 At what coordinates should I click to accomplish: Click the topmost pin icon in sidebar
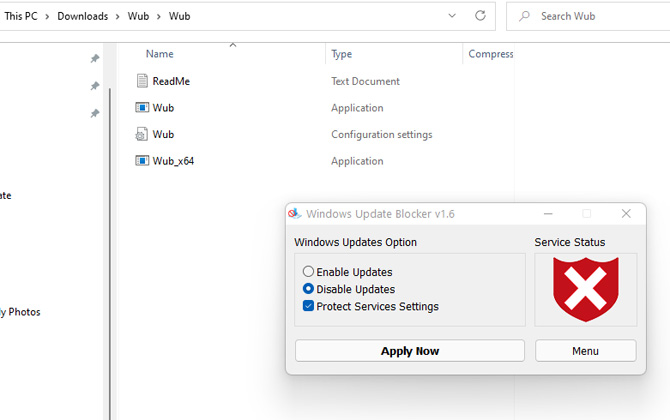tap(95, 59)
